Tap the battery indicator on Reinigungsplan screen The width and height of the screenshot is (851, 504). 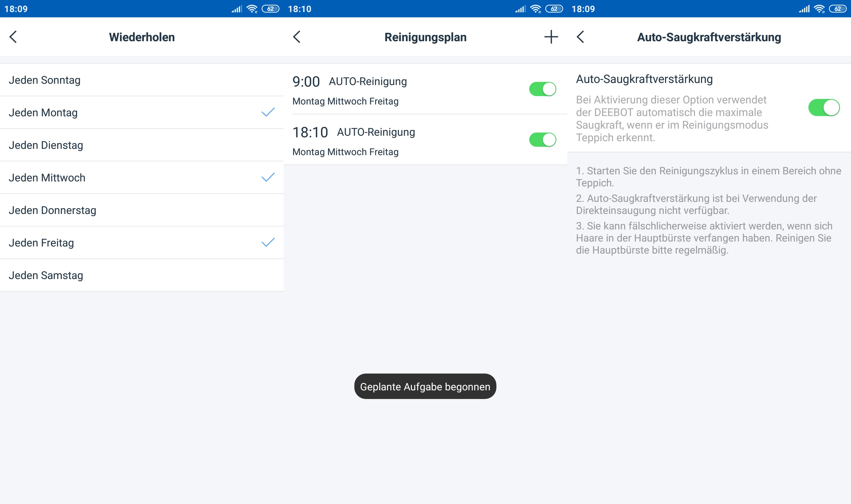[x=554, y=9]
